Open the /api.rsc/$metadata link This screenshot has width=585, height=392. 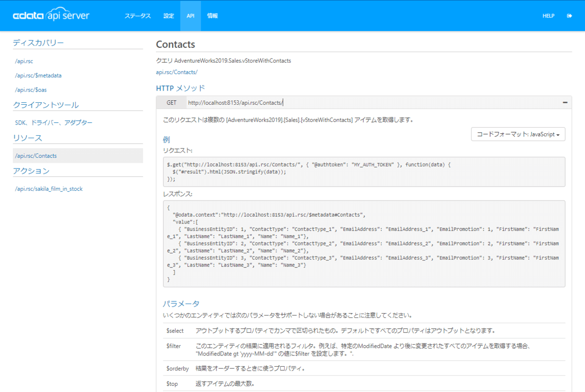click(x=38, y=75)
